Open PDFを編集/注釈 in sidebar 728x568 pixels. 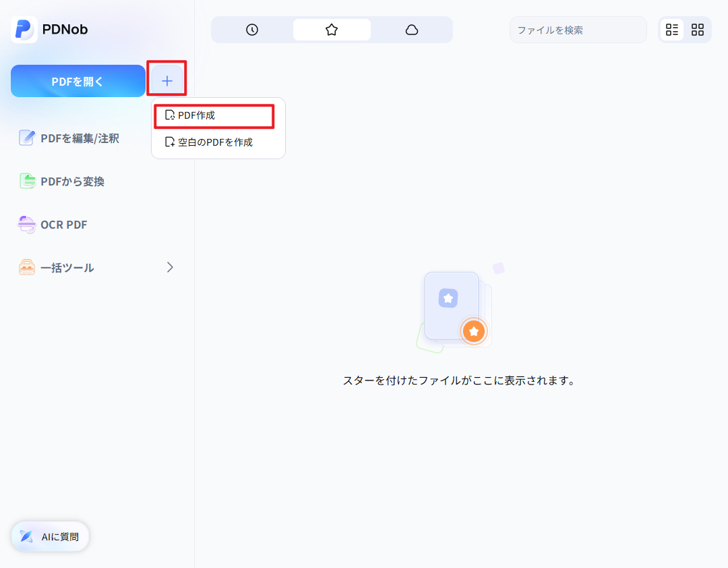[x=69, y=138]
